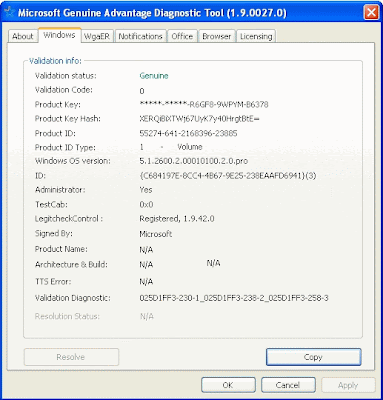Click the Validation Code value 0
Viewport: 383px width, 400px height.
[x=142, y=91]
